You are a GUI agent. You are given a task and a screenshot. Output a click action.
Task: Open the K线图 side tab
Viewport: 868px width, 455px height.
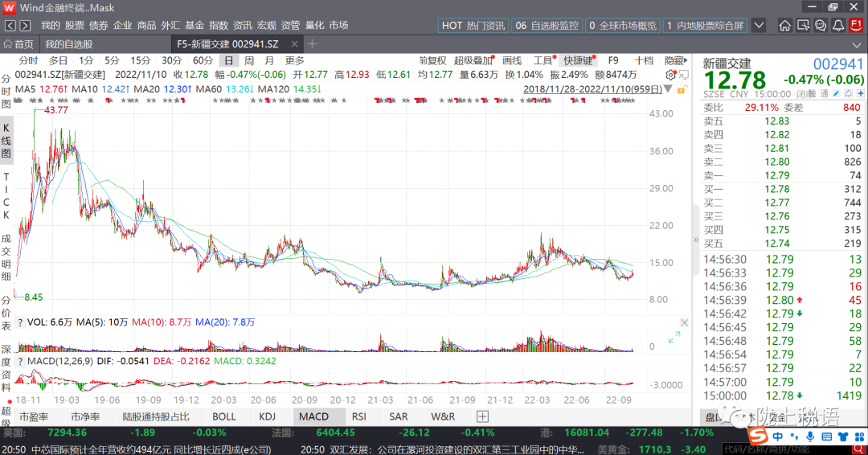point(6,141)
